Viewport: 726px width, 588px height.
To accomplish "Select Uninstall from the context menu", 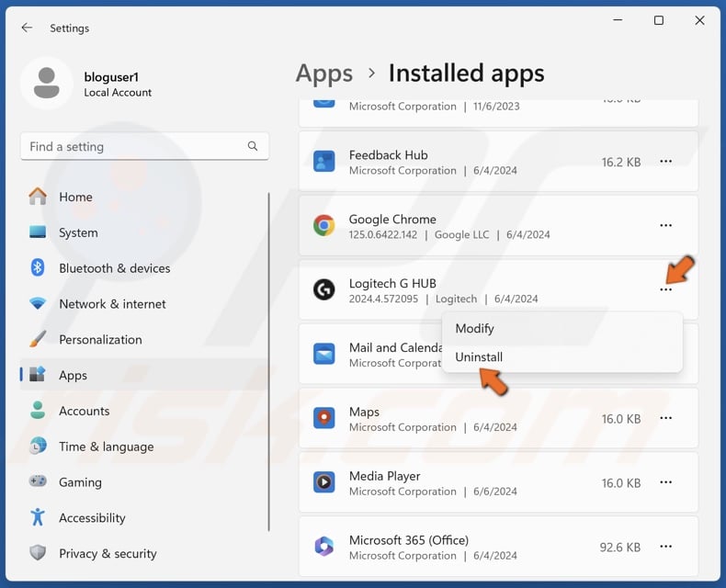I will 479,356.
